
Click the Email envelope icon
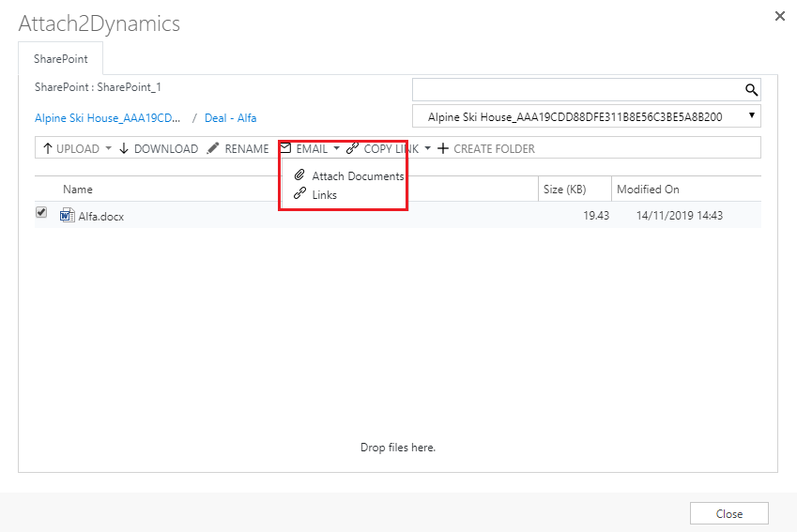pyautogui.click(x=285, y=148)
